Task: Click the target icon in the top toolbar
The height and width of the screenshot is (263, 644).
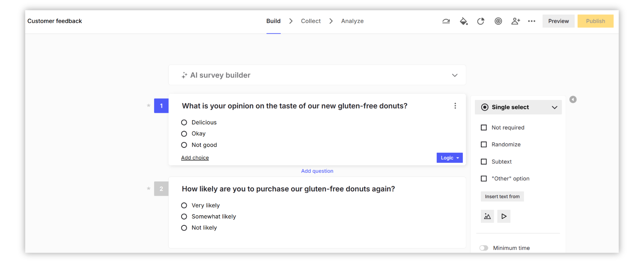Action: point(498,21)
